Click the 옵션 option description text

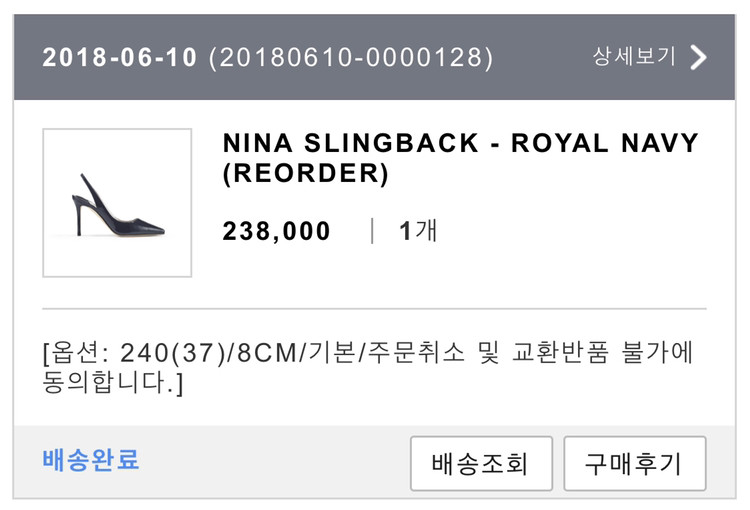78,354
